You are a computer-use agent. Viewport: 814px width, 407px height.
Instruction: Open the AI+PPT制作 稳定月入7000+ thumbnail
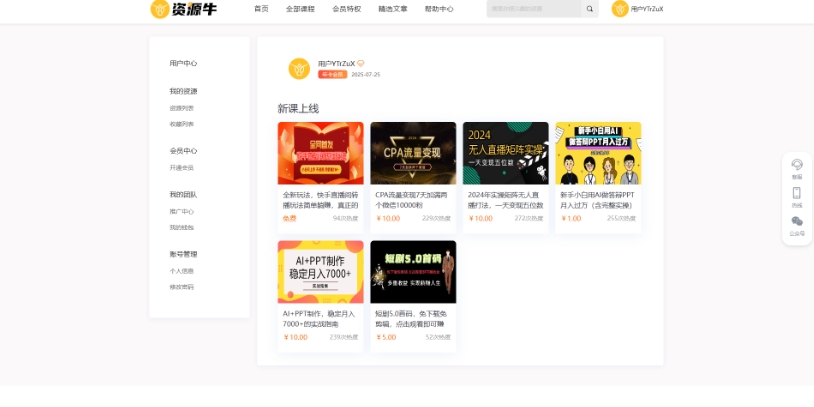pyautogui.click(x=321, y=272)
